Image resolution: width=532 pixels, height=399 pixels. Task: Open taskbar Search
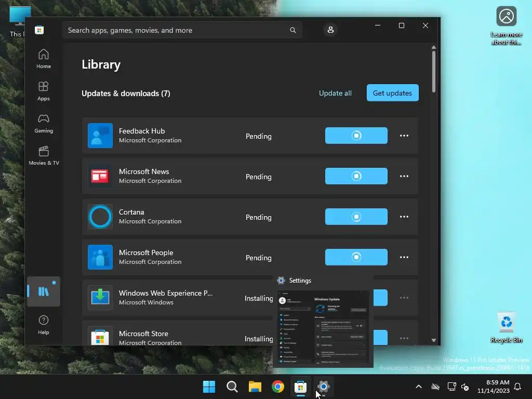point(232,387)
